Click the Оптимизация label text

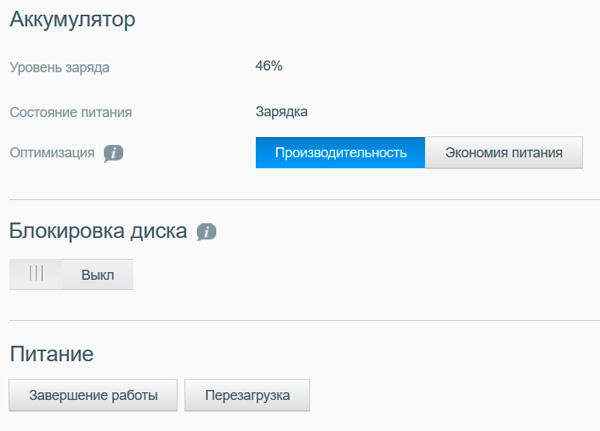[52, 154]
